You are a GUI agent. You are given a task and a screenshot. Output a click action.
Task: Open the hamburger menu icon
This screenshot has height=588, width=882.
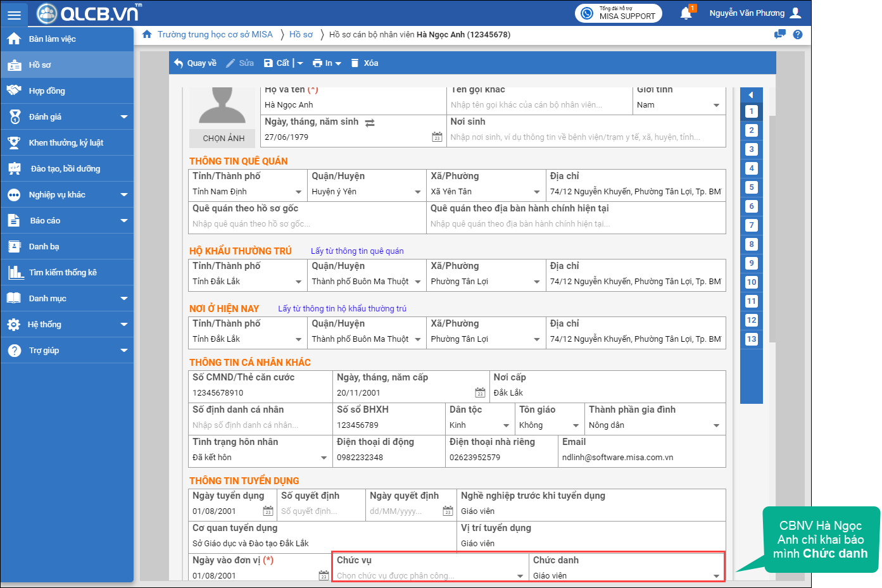tap(14, 15)
